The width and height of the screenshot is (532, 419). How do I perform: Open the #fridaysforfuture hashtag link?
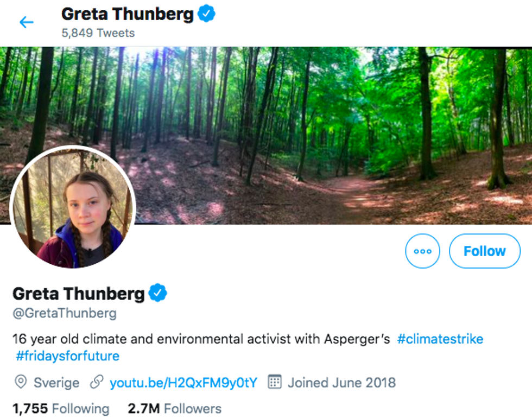coord(67,356)
